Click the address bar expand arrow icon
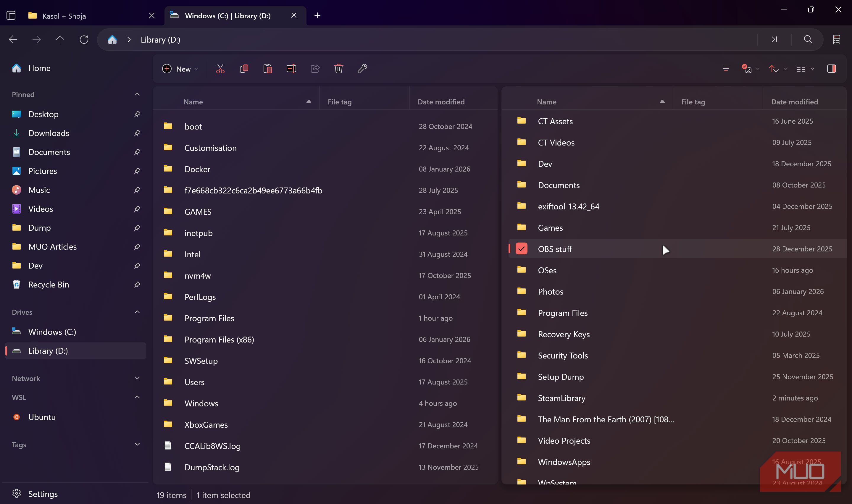This screenshot has height=504, width=852. 774,40
